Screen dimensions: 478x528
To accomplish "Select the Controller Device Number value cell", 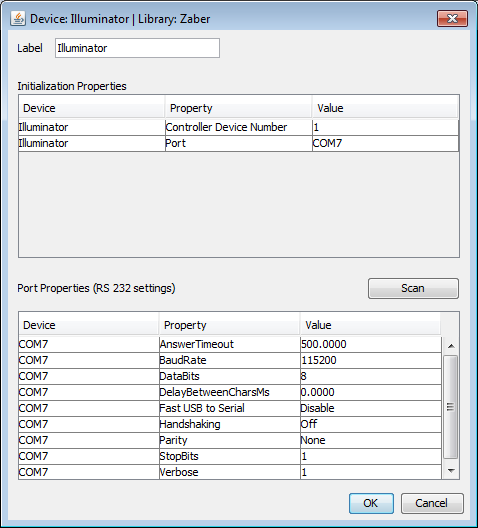I will (x=385, y=127).
